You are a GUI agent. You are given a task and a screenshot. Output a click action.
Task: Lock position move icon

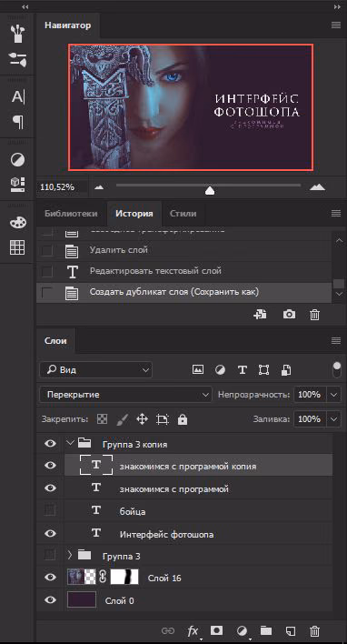(142, 419)
